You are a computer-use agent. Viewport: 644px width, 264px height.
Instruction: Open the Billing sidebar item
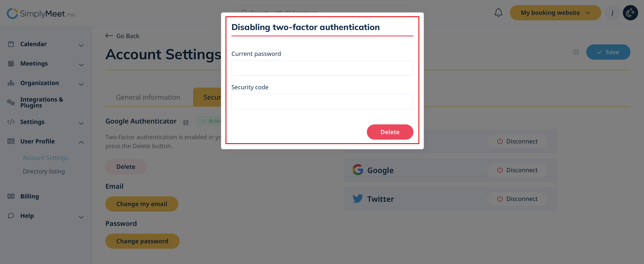tap(29, 196)
